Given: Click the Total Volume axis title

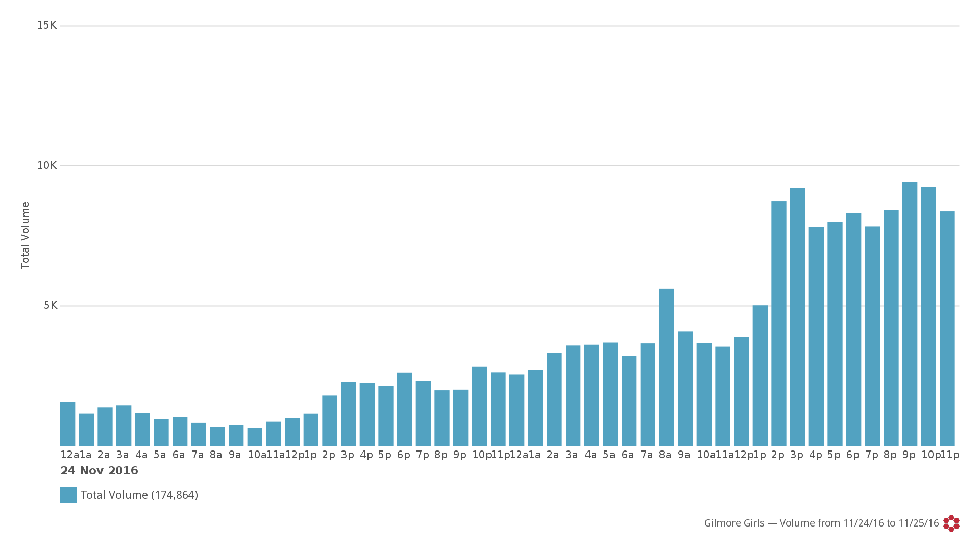Looking at the screenshot, I should [25, 235].
